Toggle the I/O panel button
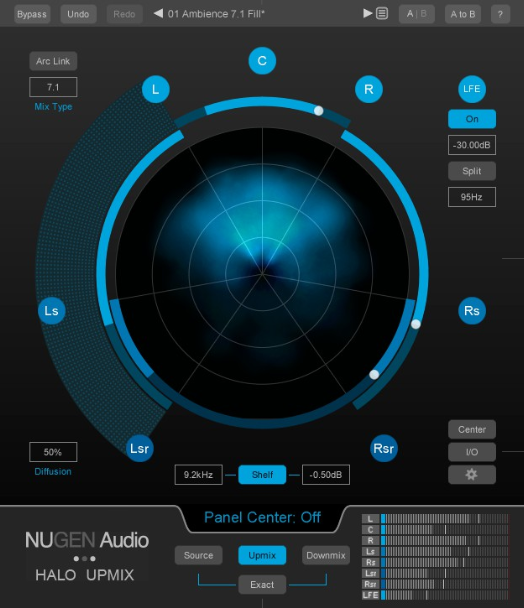Viewport: 524px width, 608px height. [x=472, y=452]
